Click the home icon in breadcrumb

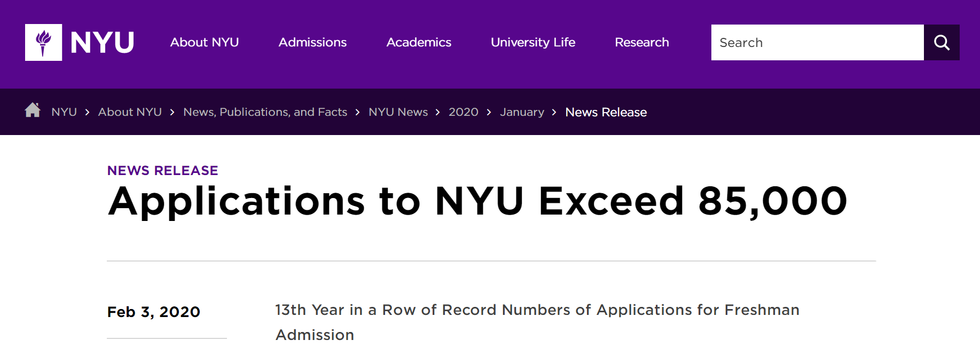pyautogui.click(x=33, y=110)
